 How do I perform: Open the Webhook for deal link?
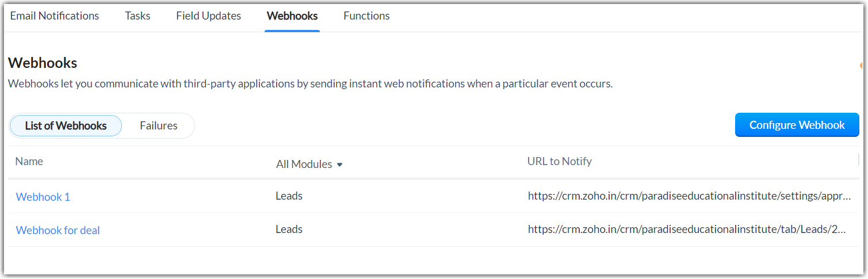point(58,230)
